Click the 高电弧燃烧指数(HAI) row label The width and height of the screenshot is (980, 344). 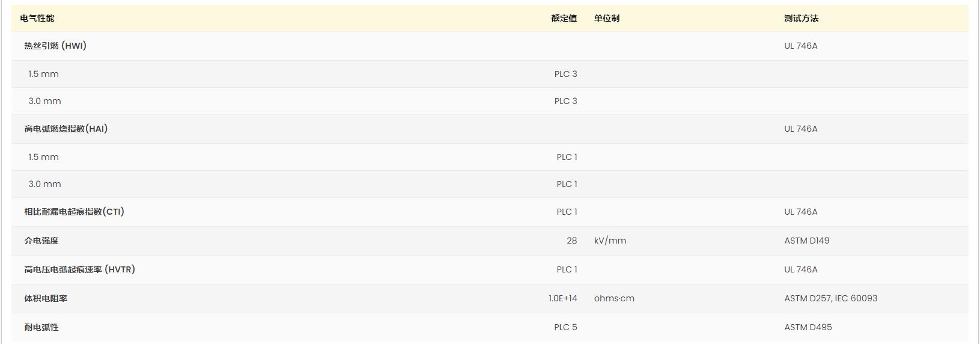pyautogui.click(x=66, y=129)
